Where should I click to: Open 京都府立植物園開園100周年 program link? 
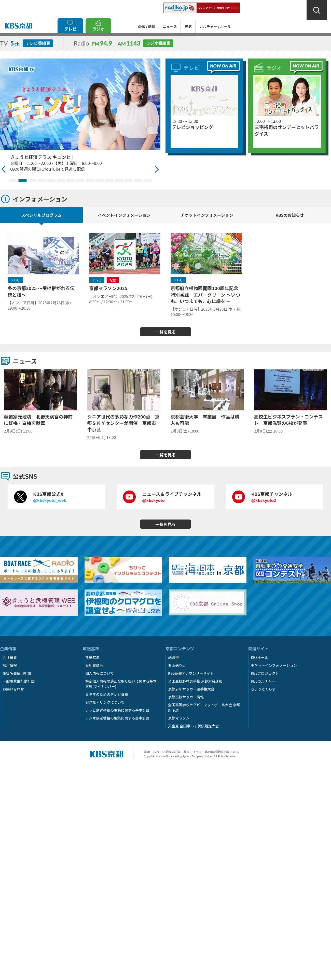pyautogui.click(x=206, y=294)
